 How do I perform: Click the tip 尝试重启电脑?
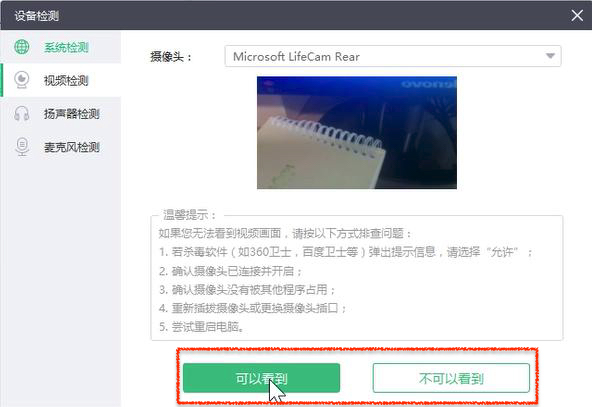[201, 327]
